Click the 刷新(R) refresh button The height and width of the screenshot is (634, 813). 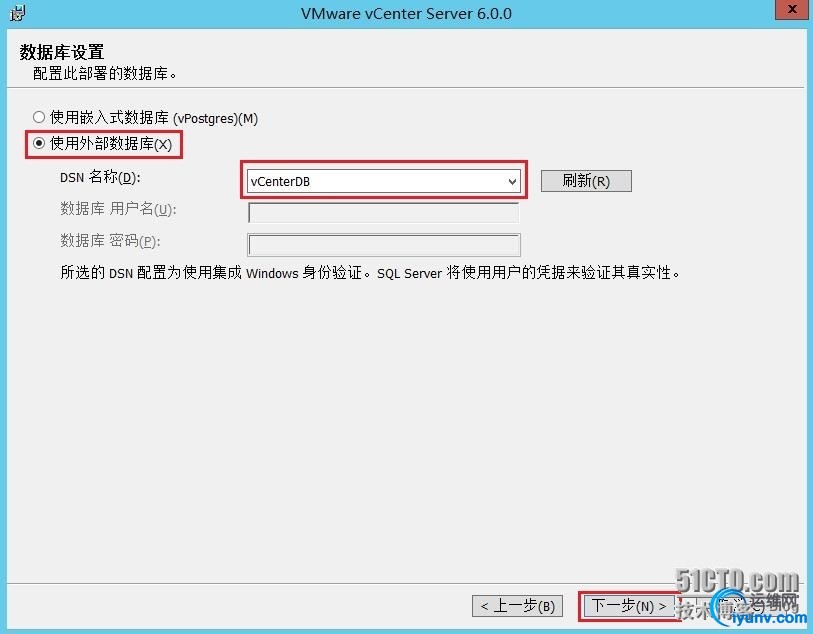[586, 181]
